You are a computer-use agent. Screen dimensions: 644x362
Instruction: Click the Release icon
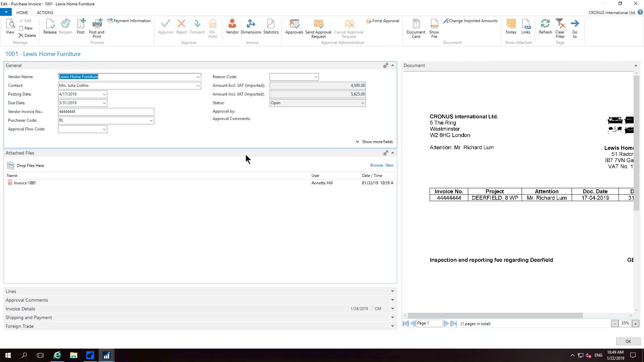[x=50, y=27]
